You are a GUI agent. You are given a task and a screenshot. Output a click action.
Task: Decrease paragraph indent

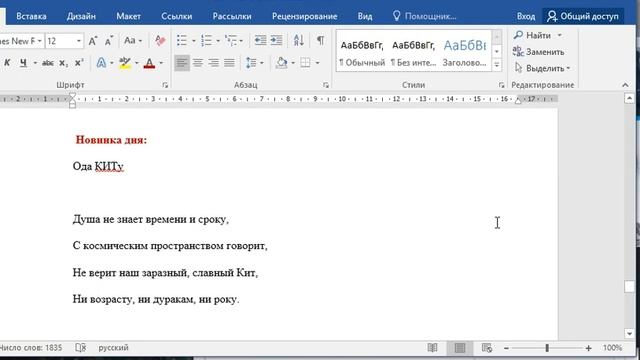coord(260,40)
